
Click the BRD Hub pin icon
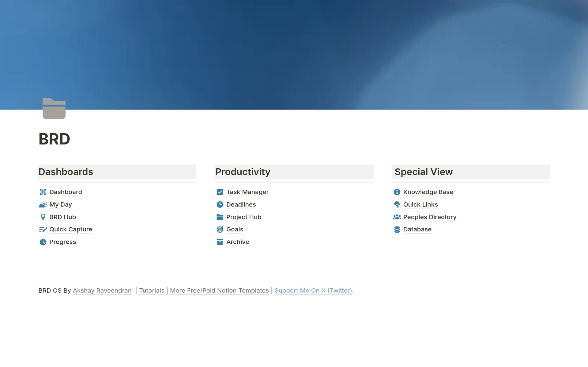point(43,217)
